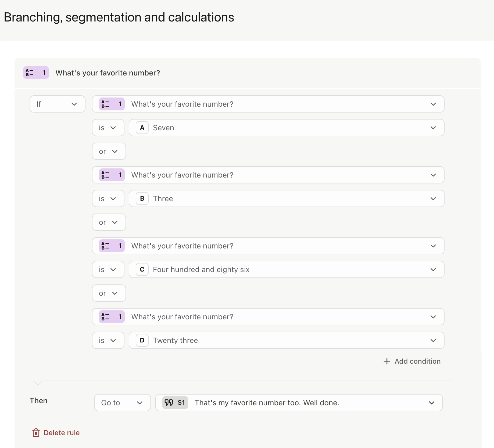This screenshot has width=494, height=448.
Task: Click C letter badge beside Four hundred and eighty six
Action: [142, 269]
